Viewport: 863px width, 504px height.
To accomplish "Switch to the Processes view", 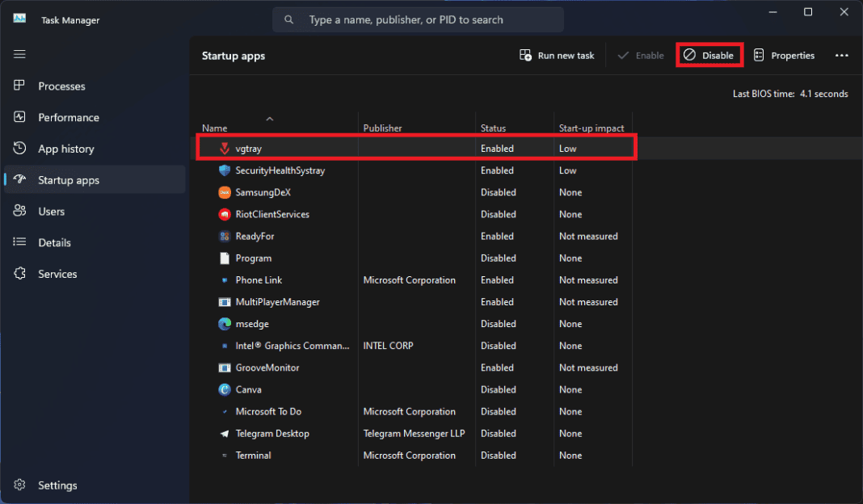I will click(x=61, y=86).
